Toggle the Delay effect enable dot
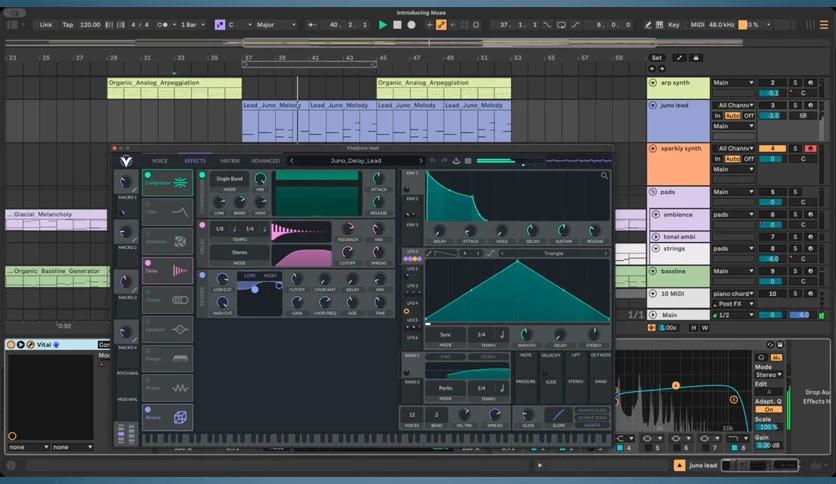836x484 pixels. coord(202,225)
